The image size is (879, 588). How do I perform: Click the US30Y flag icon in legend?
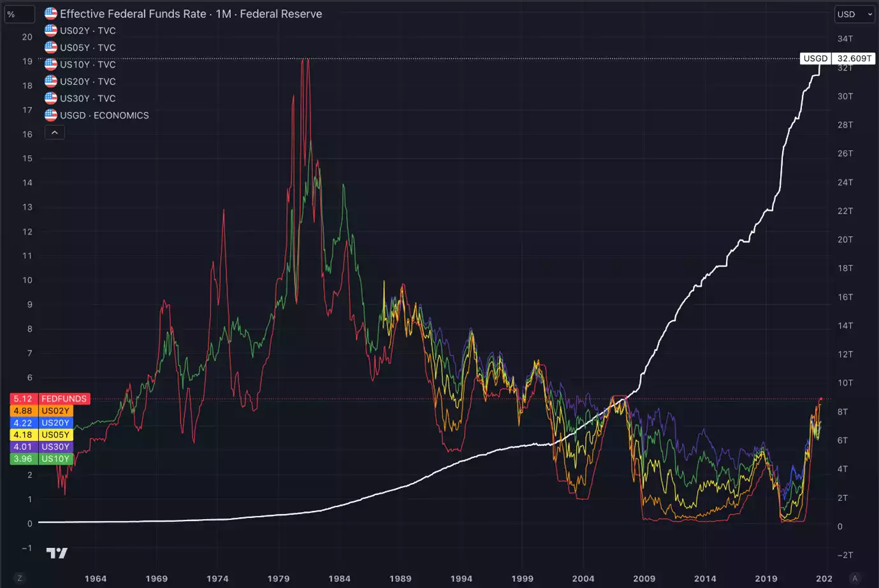click(x=51, y=98)
